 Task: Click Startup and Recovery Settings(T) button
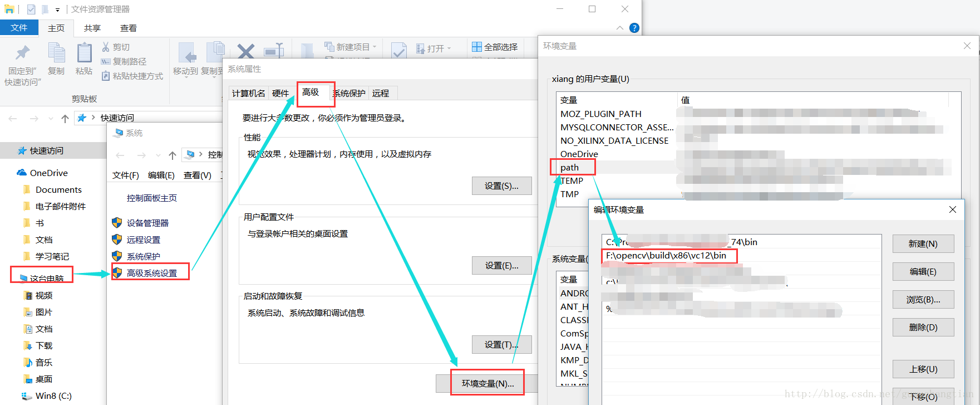(501, 345)
